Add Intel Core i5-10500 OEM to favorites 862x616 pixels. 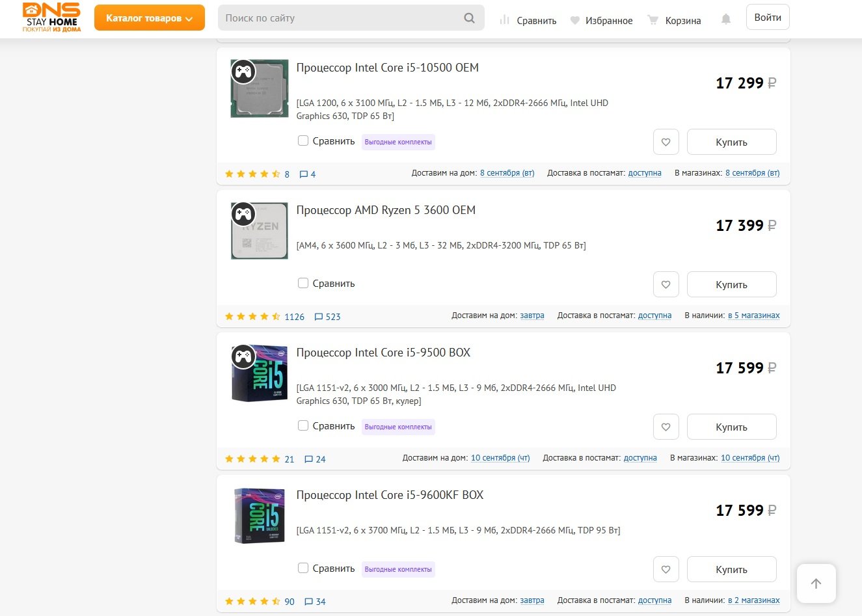(666, 142)
